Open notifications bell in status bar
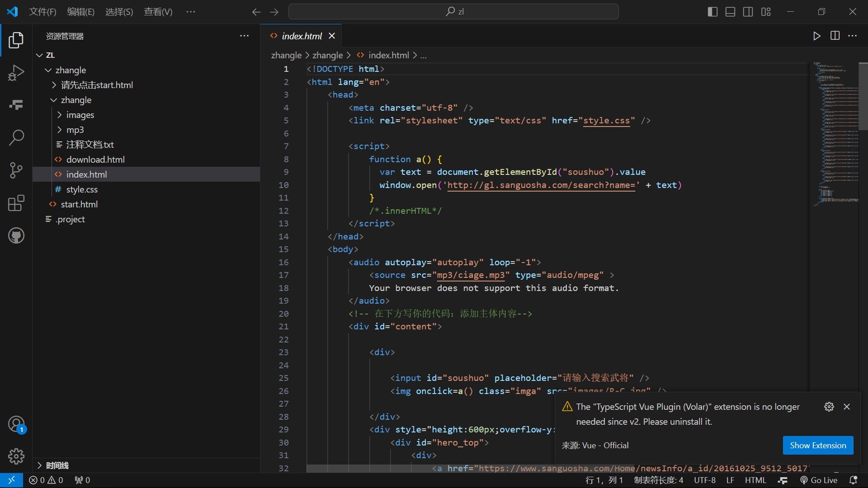 pos(854,480)
